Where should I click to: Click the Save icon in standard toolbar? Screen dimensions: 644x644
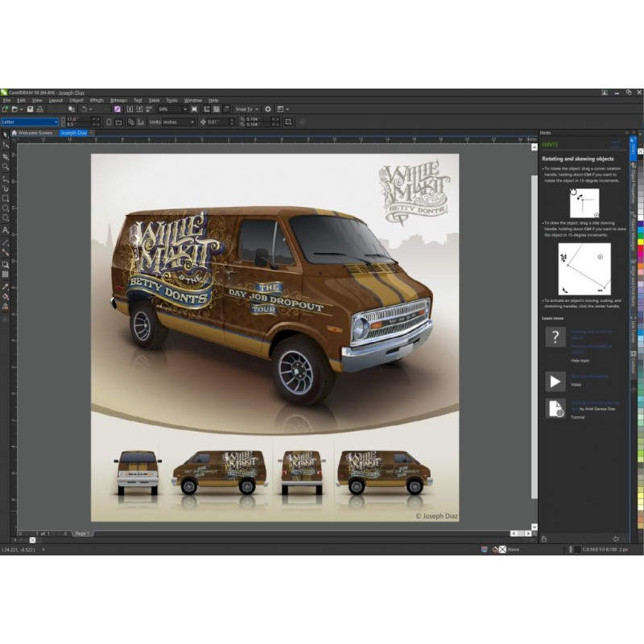click(30, 109)
